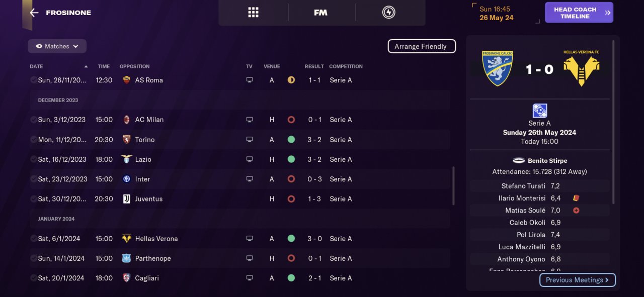Screen dimensions: 644x297
Task: Open the grid menu icon in top bar
Action: coord(253,13)
